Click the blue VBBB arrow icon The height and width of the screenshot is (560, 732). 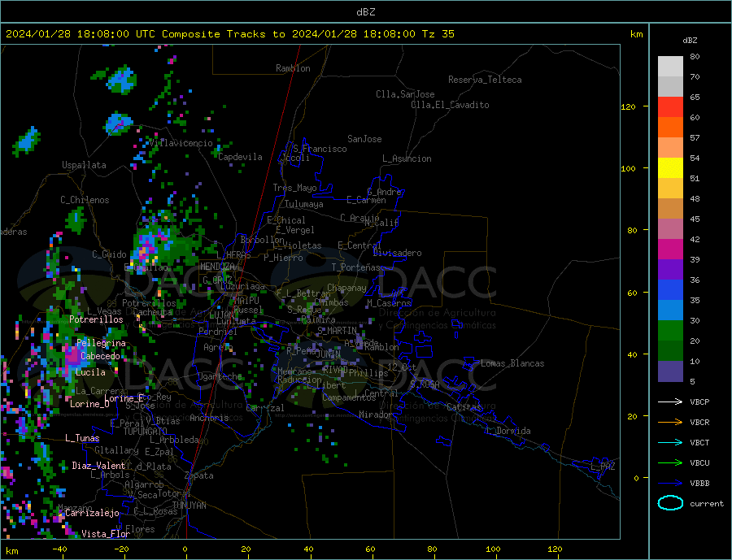tap(672, 483)
